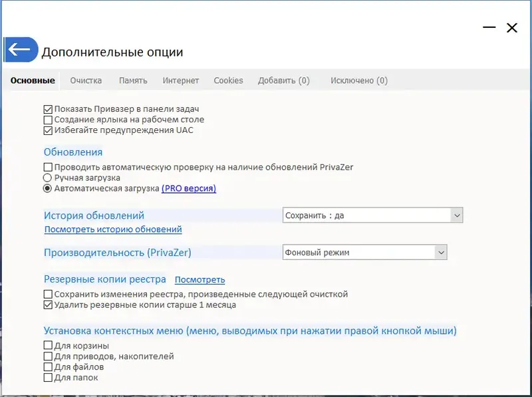Click the Обновления section heading
This screenshot has width=532, height=397.
tap(73, 152)
